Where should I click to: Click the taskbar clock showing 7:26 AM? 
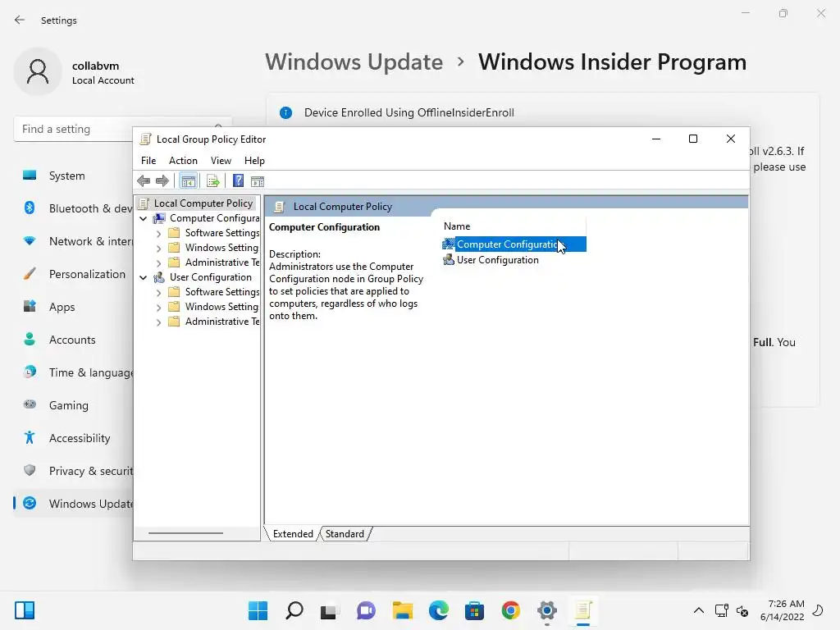(782, 610)
